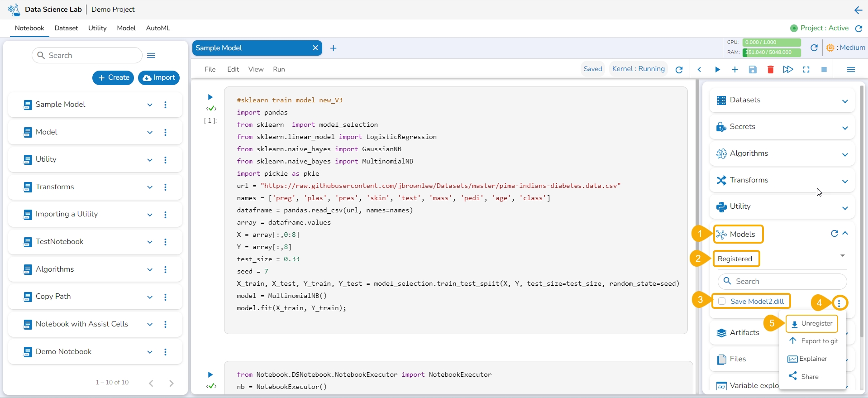Choose Export to git option

tap(814, 341)
